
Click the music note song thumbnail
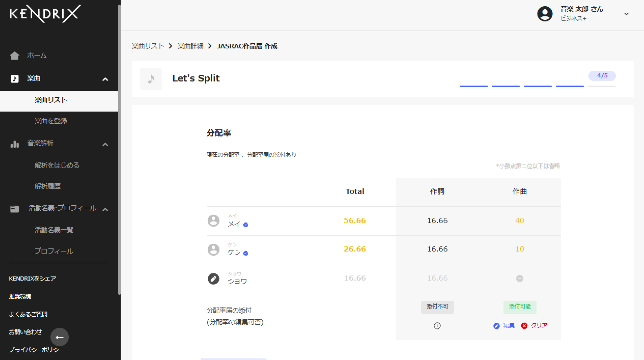tap(151, 79)
